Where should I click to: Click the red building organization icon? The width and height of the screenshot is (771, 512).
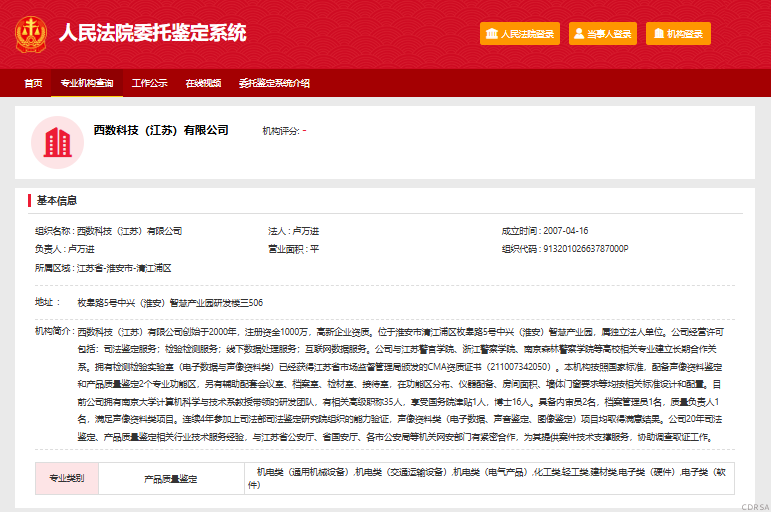(x=58, y=143)
